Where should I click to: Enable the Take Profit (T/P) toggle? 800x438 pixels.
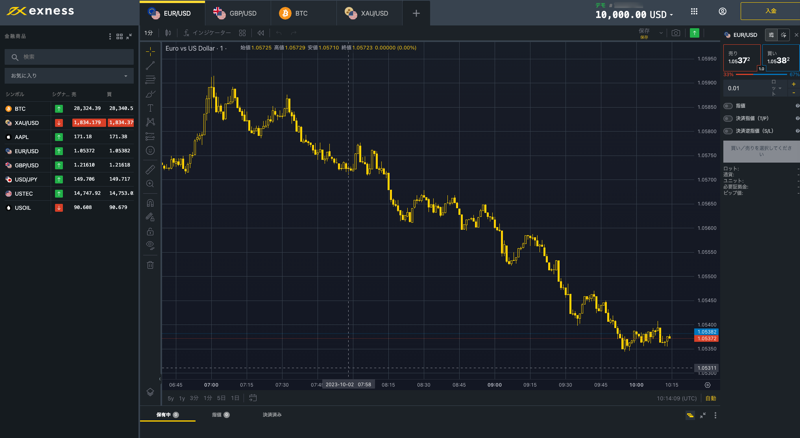point(728,118)
